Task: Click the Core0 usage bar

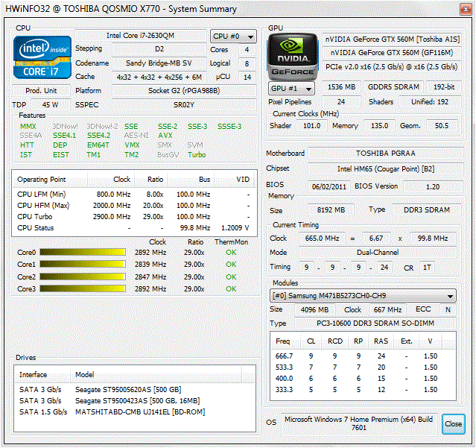Action: (83, 252)
